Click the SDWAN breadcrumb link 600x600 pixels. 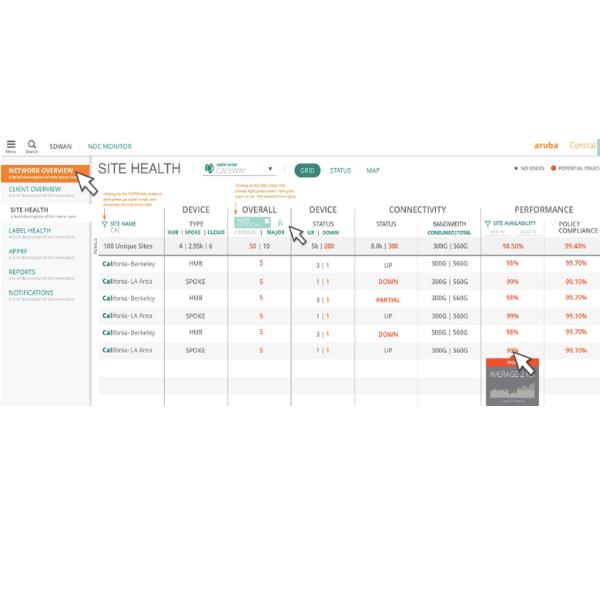click(x=60, y=146)
